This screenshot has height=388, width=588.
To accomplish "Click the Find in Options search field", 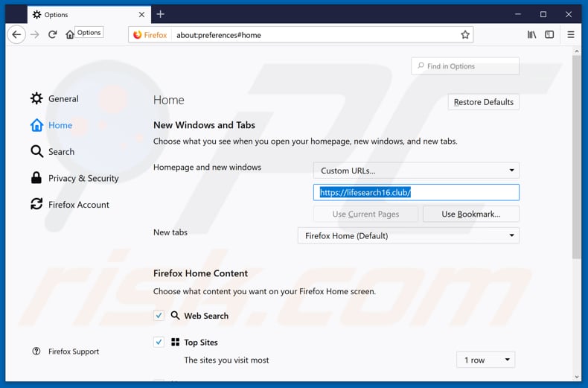I will click(465, 66).
